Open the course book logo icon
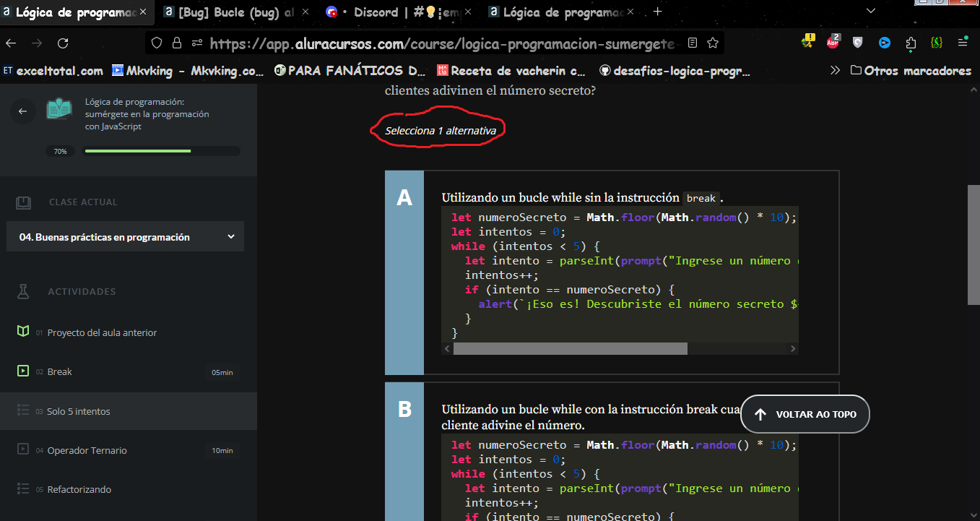Screen dimensions: 980x521 pyautogui.click(x=59, y=110)
